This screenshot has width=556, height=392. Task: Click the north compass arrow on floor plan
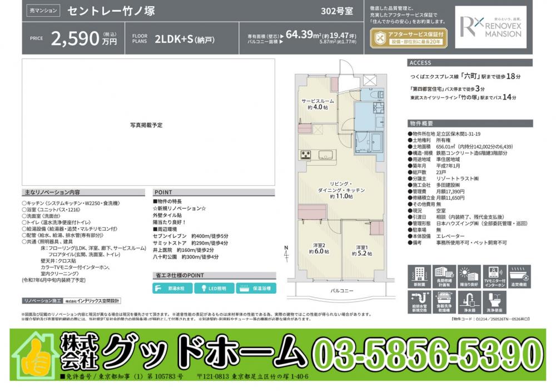286,254
